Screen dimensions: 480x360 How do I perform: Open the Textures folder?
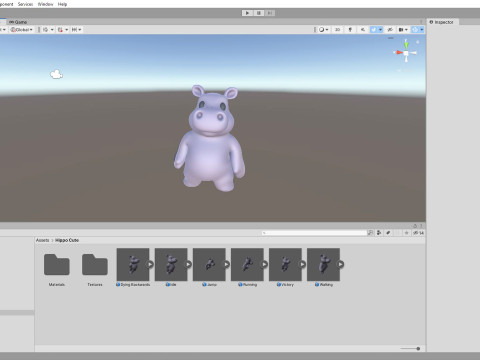pos(95,264)
